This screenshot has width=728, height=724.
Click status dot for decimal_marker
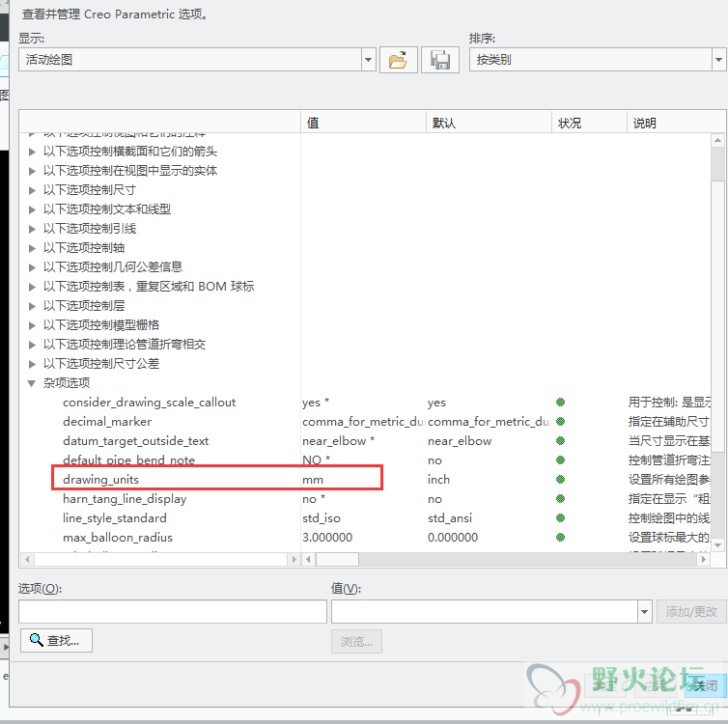(560, 422)
